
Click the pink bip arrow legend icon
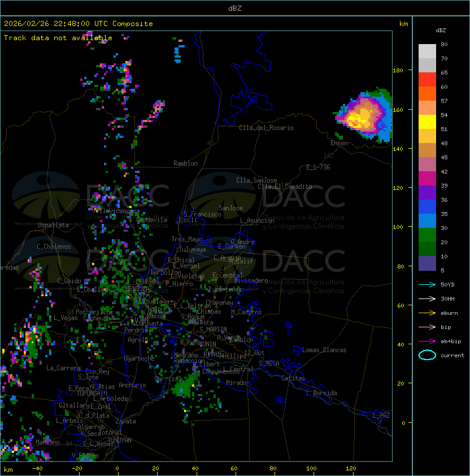click(x=427, y=327)
